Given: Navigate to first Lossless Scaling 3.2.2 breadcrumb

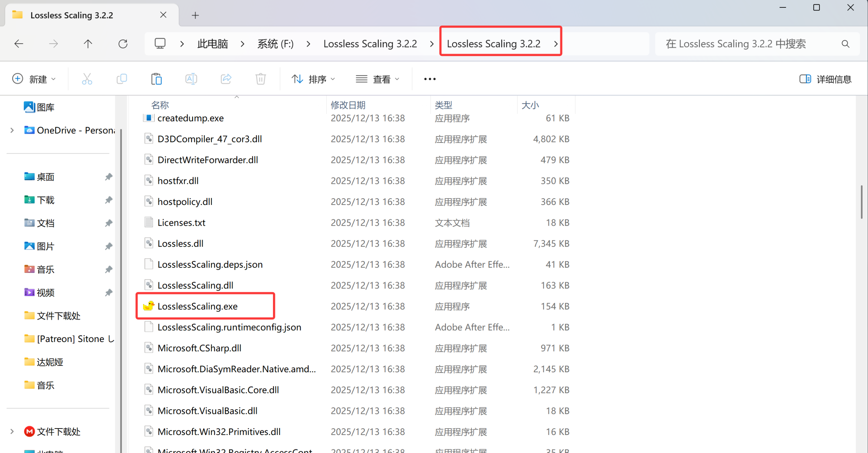Looking at the screenshot, I should (x=370, y=44).
